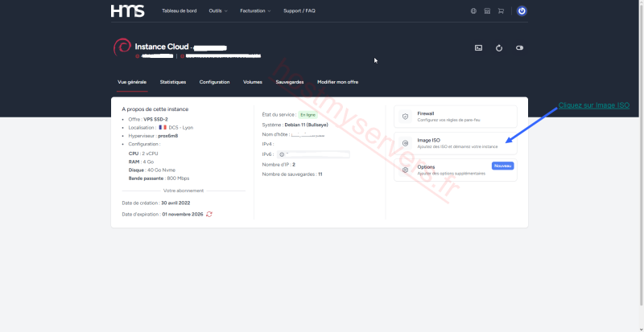Click the 2 vCPU value

click(x=150, y=154)
